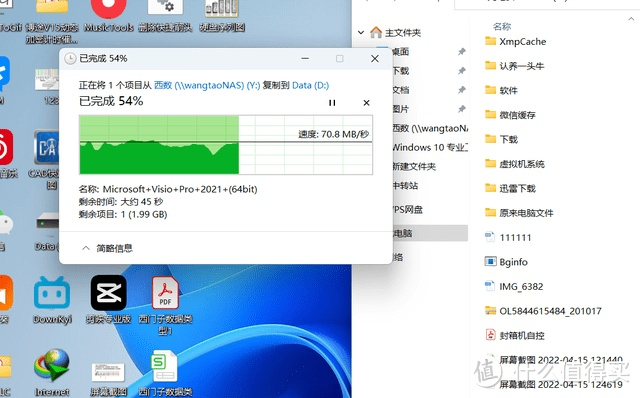640x398 pixels.
Task: Unpin 图片 using its pin icon
Action: tap(462, 109)
